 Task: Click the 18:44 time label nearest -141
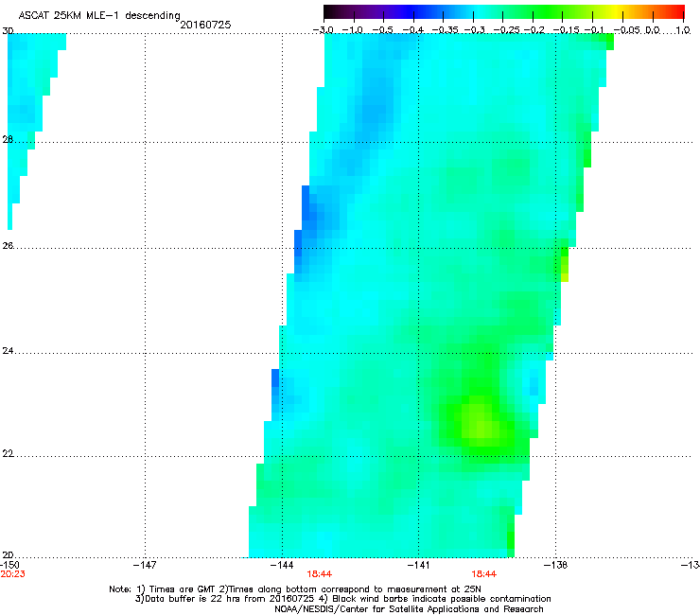tap(484, 574)
